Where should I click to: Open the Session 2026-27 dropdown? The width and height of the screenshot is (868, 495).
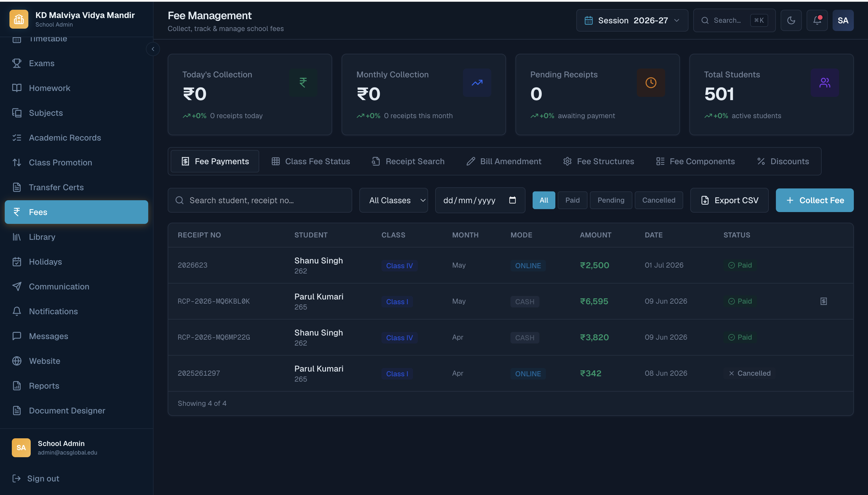tap(632, 20)
